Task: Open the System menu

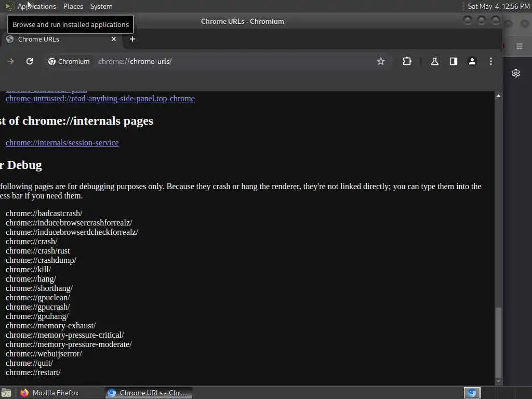Action: click(x=101, y=6)
